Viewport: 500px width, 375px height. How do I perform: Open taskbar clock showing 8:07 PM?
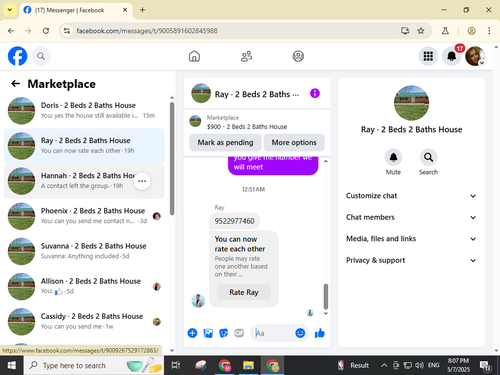pyautogui.click(x=458, y=365)
